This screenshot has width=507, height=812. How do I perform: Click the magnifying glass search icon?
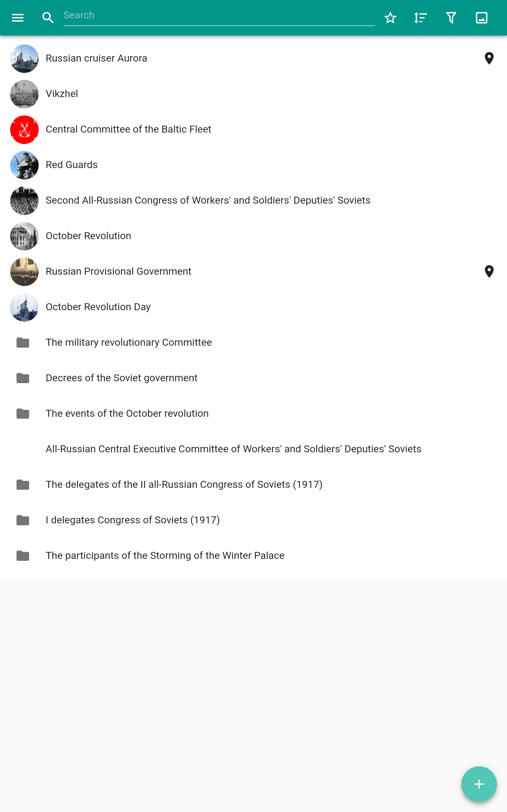tap(48, 18)
